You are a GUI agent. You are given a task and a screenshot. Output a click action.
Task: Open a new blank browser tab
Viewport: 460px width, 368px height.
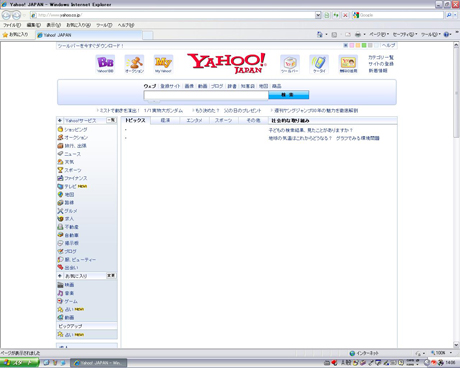coord(148,35)
